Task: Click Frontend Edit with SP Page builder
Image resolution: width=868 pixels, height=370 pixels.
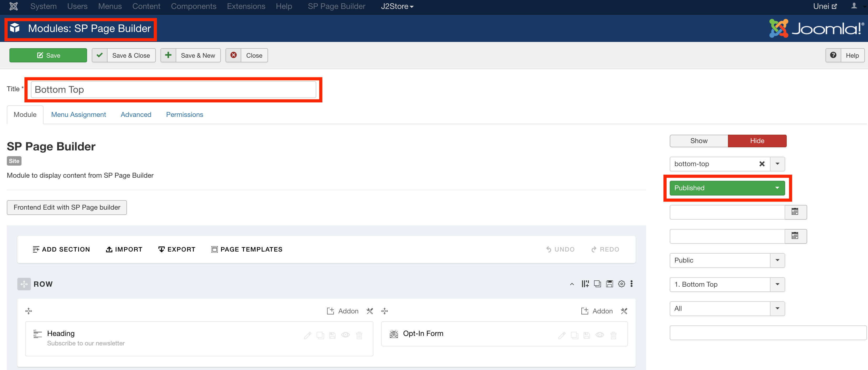Action: point(67,207)
